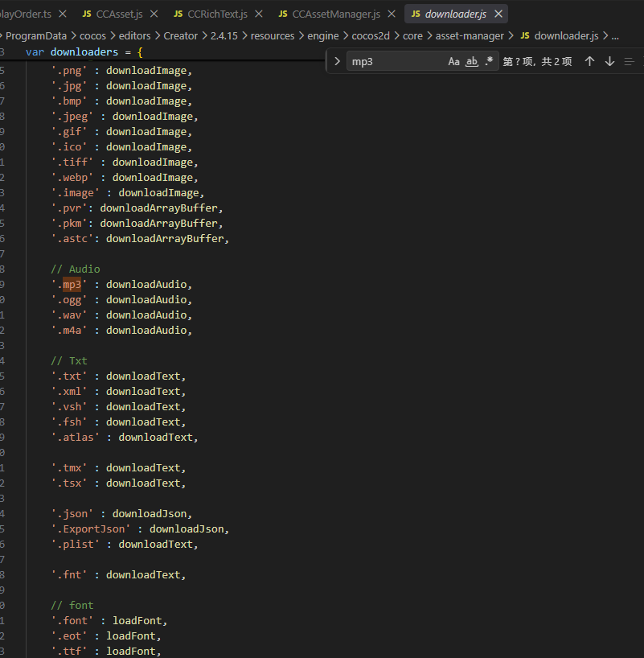
Task: Toggle find in selection icon
Action: pos(629,62)
